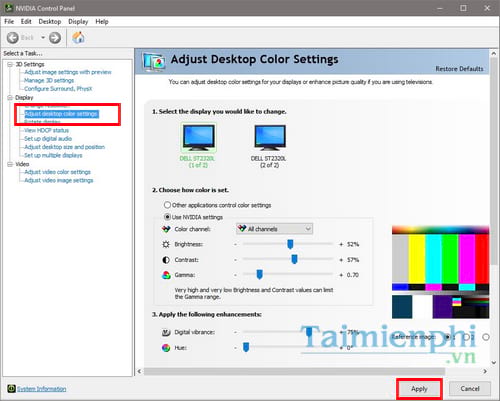Select the Use NVIDIA settings radio button
Viewport: 500px width, 401px height.
pyautogui.click(x=167, y=217)
